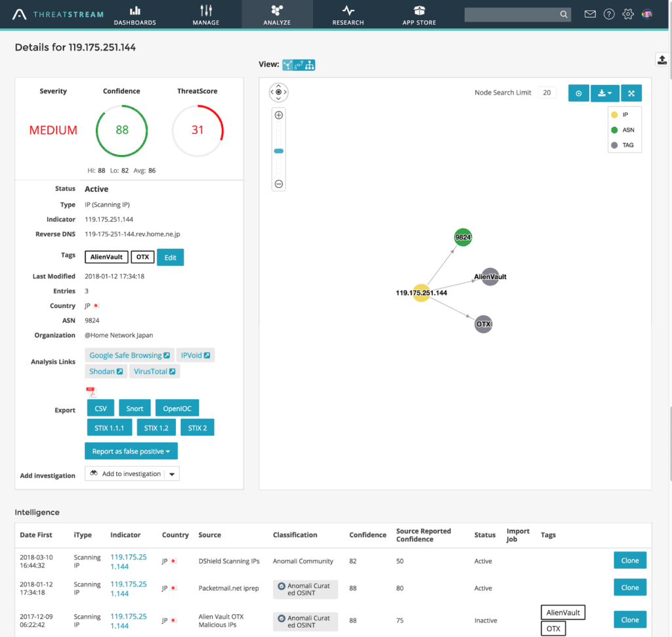Image resolution: width=672 pixels, height=637 pixels.
Task: Open the user profile avatar
Action: tap(647, 14)
